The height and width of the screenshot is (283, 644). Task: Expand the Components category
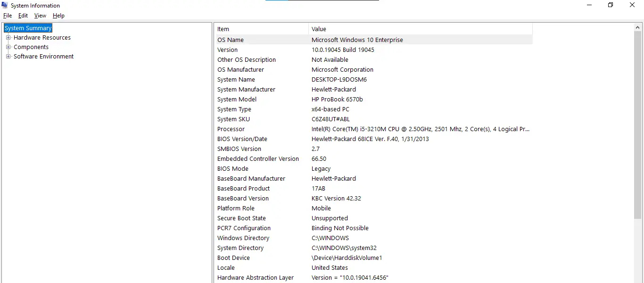pos(8,47)
